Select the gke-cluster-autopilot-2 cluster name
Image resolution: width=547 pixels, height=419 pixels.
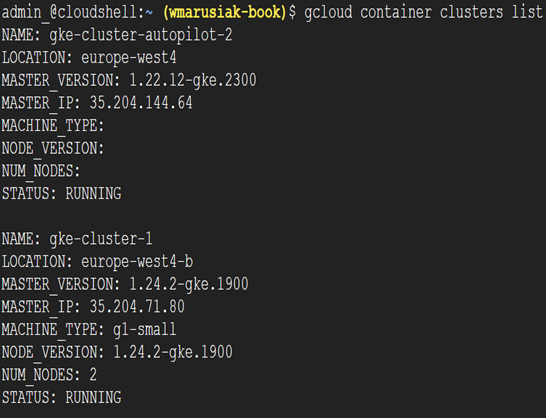tap(141, 35)
